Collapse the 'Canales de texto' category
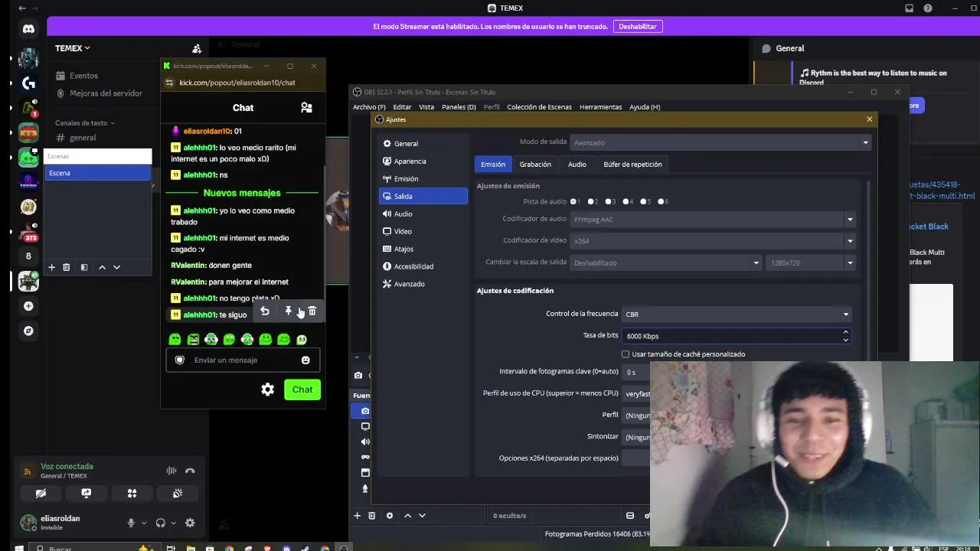This screenshot has height=551, width=980. (x=84, y=122)
